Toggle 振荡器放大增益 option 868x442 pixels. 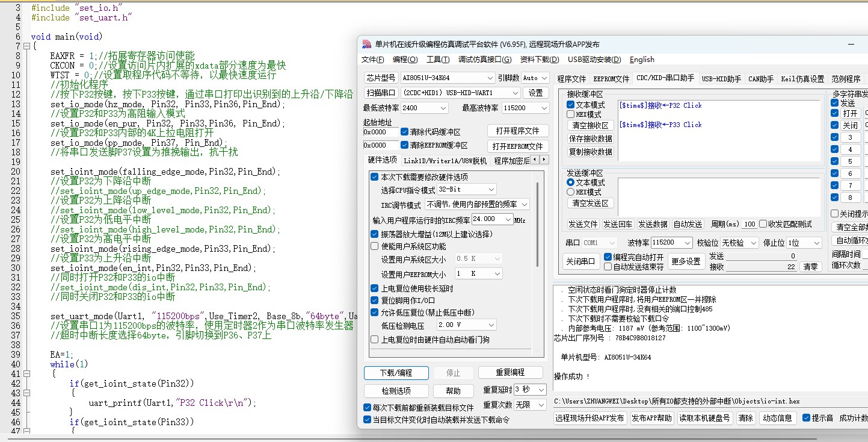[374, 234]
